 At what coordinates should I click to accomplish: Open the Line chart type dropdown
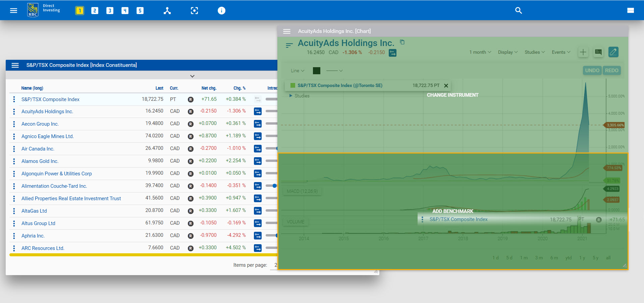tap(297, 71)
